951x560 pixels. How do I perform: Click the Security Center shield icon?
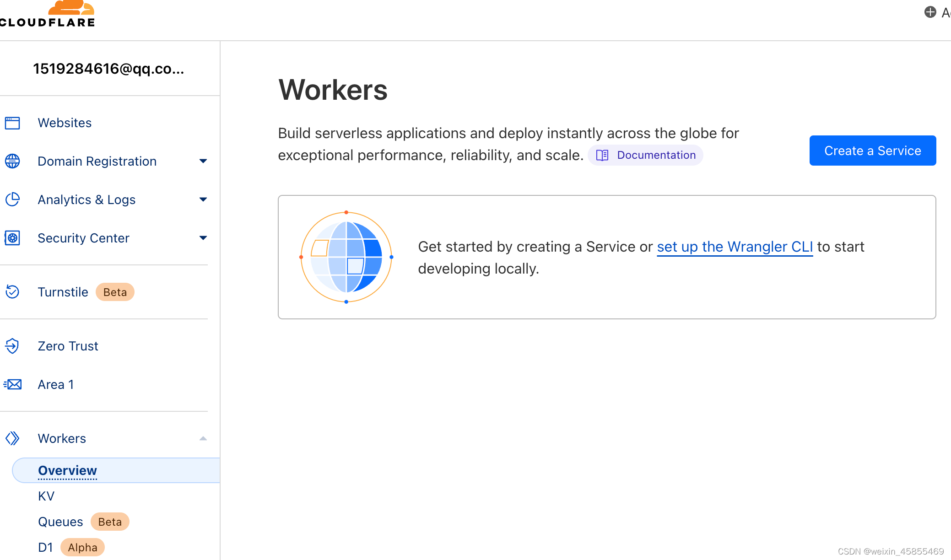click(12, 238)
